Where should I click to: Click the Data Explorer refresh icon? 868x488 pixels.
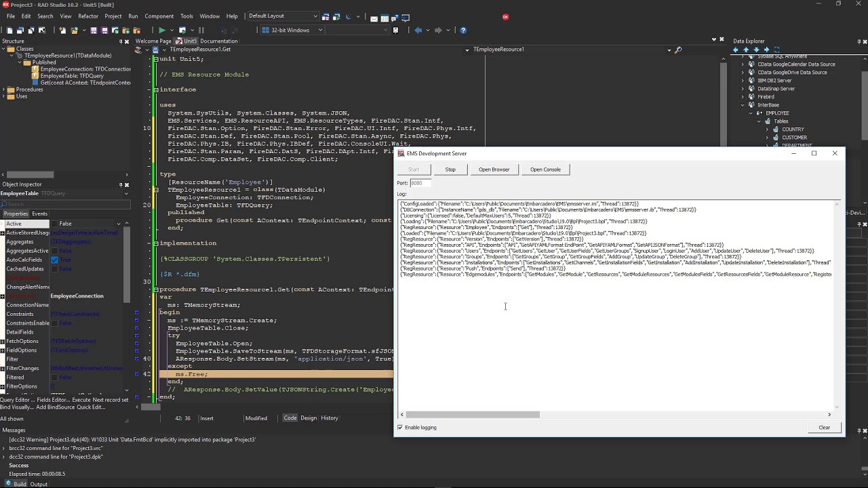776,49
